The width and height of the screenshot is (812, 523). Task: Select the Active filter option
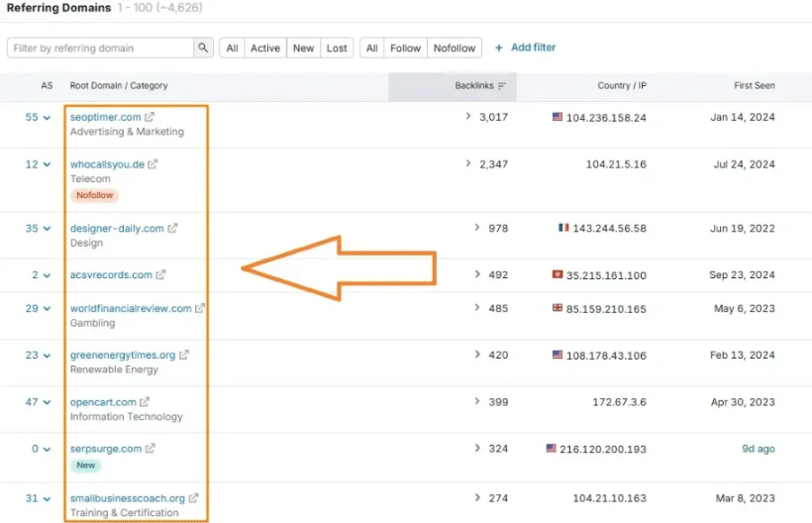point(264,48)
